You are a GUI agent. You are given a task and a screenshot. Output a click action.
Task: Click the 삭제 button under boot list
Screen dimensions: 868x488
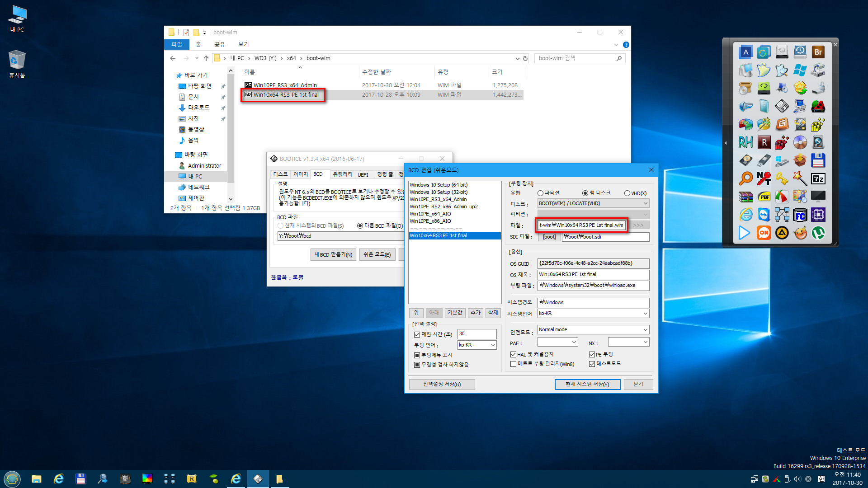(493, 313)
